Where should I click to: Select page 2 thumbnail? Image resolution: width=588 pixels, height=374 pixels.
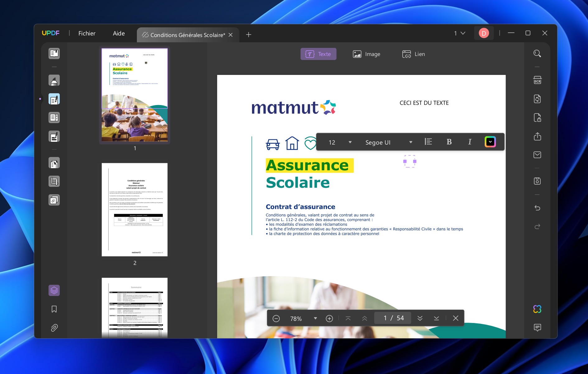[x=134, y=210]
